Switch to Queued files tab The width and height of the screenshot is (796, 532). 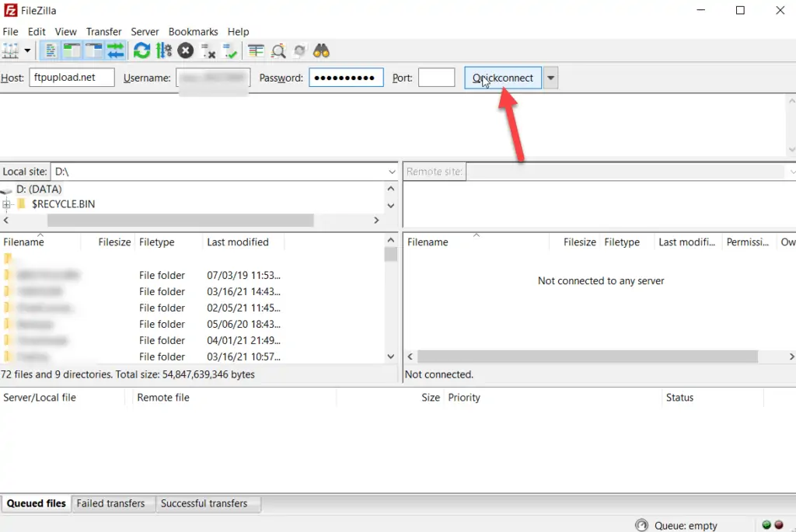[x=36, y=503]
